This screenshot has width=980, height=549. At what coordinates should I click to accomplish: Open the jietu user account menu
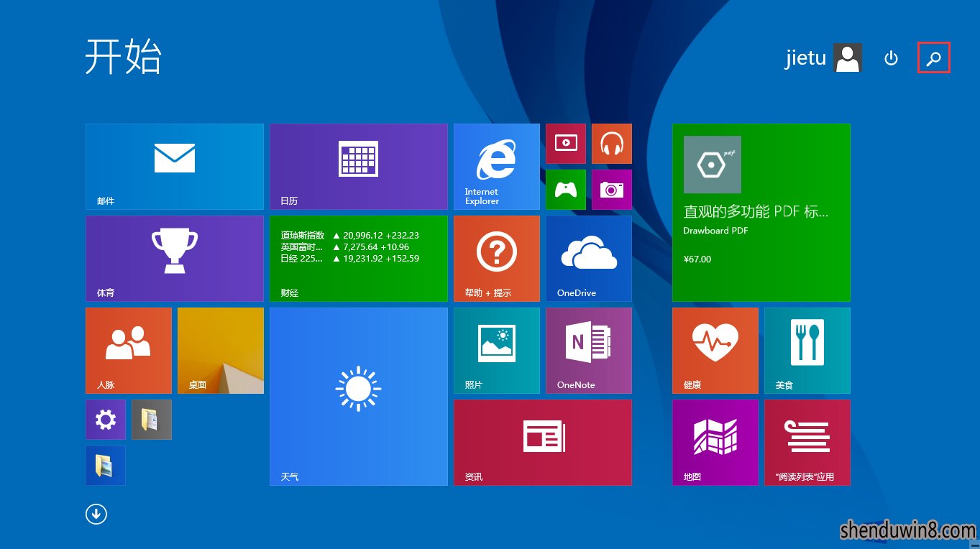823,57
